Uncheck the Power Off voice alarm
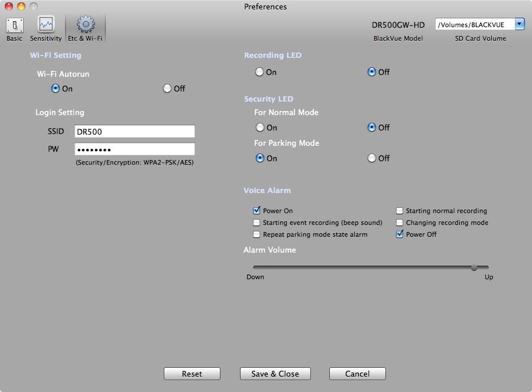 (x=400, y=234)
